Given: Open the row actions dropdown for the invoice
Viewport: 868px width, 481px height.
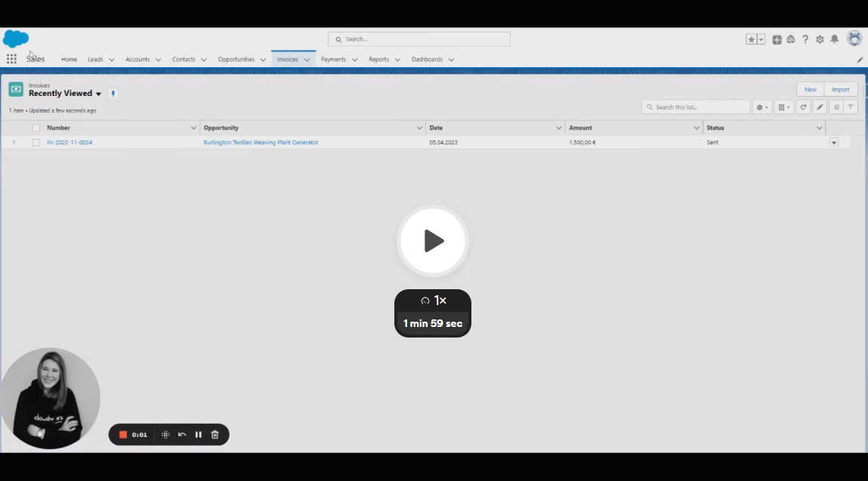Looking at the screenshot, I should click(x=834, y=143).
